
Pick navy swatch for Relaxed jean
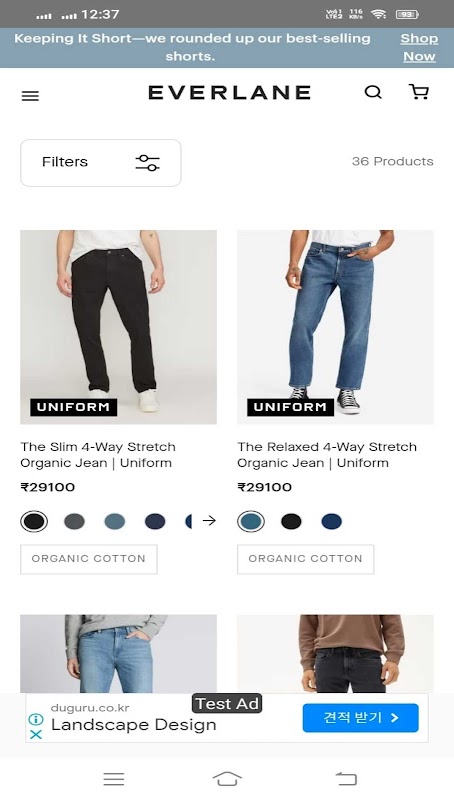[332, 521]
